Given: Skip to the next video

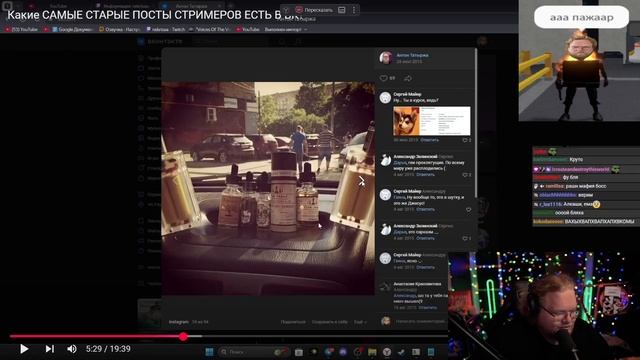Looking at the screenshot, I should (x=50, y=349).
